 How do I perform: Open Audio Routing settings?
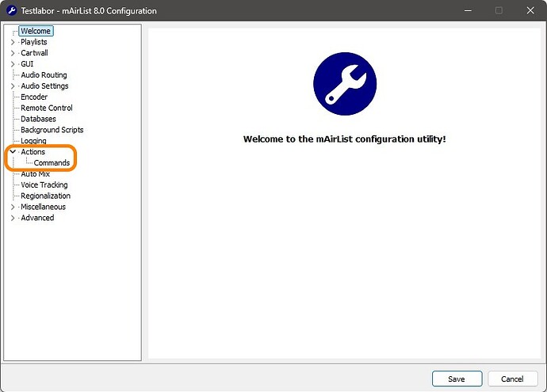click(44, 75)
